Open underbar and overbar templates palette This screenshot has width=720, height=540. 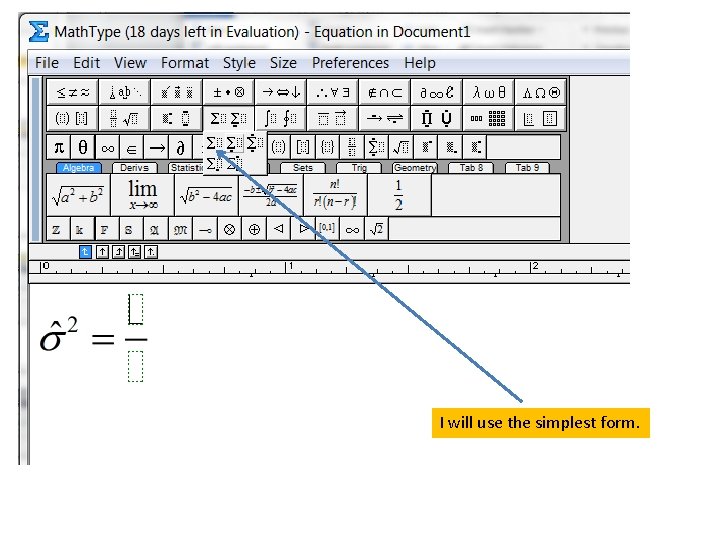pos(332,118)
